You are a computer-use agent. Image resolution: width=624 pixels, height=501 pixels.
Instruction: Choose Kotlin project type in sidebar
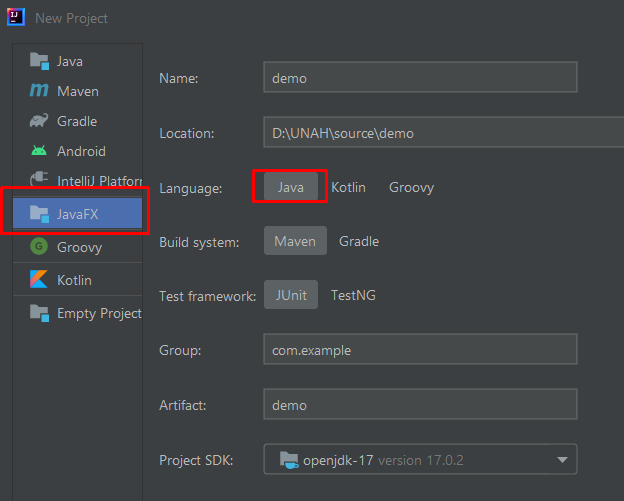78,280
